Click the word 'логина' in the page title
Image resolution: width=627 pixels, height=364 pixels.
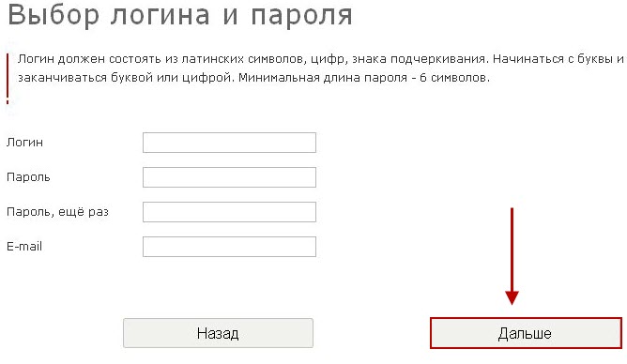(x=160, y=16)
